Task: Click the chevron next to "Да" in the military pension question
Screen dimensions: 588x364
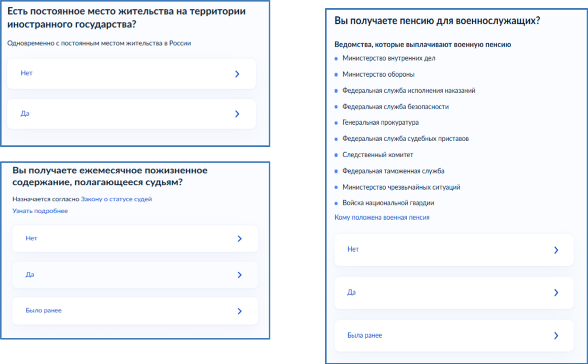Action: coord(556,293)
